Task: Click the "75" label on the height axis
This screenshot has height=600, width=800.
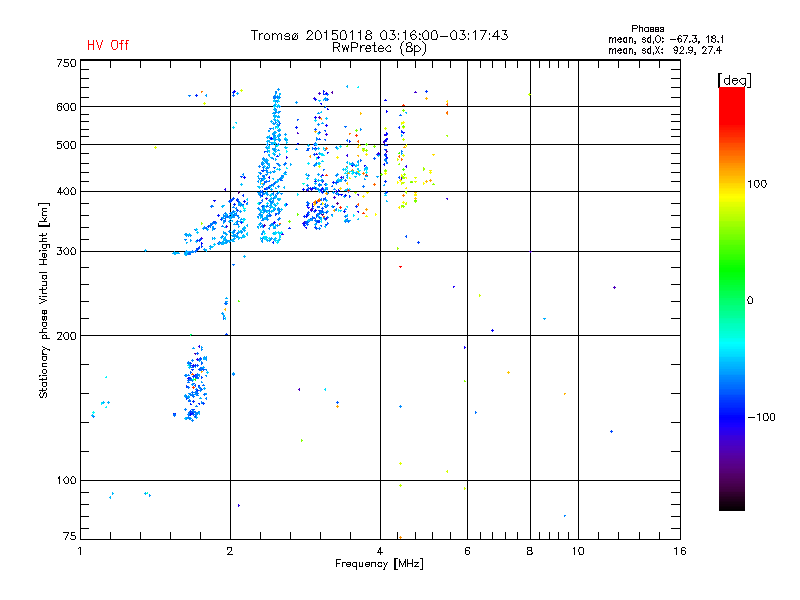Action: pos(70,536)
